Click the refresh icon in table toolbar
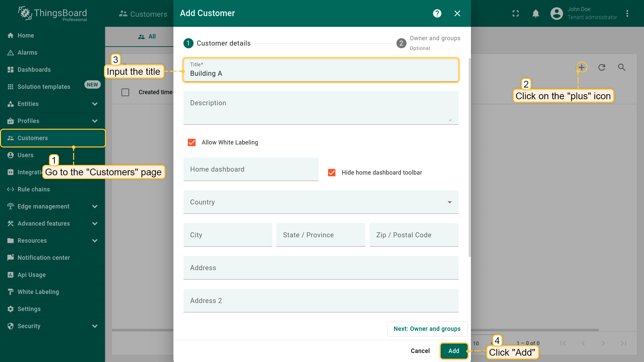644x362 pixels. coord(602,67)
